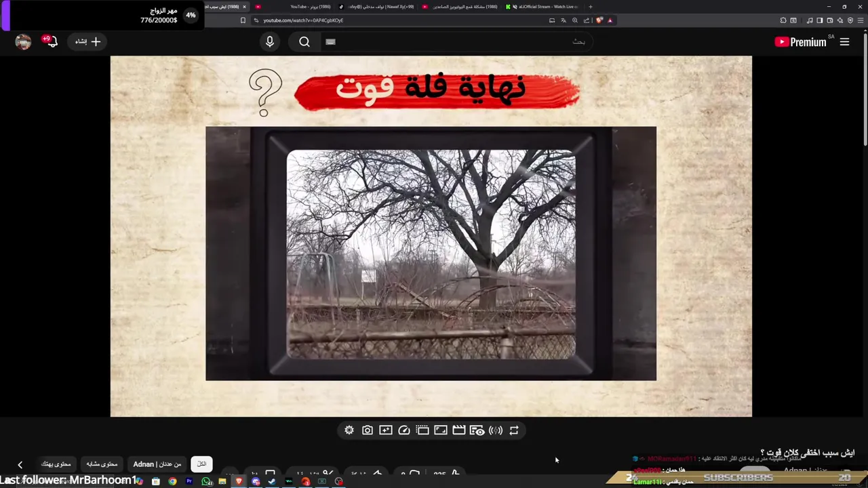Toggle the volume boost waves icon
The width and height of the screenshot is (868, 488).
pos(496,430)
